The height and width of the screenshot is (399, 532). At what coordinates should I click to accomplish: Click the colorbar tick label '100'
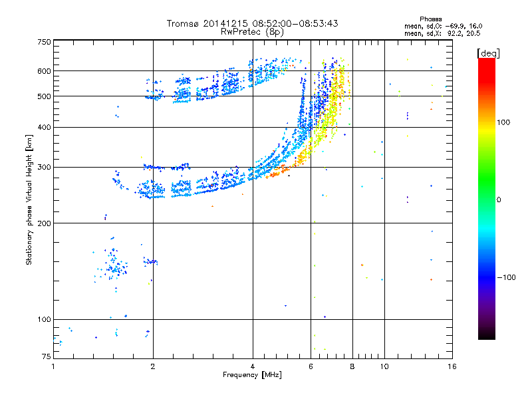pyautogui.click(x=503, y=122)
